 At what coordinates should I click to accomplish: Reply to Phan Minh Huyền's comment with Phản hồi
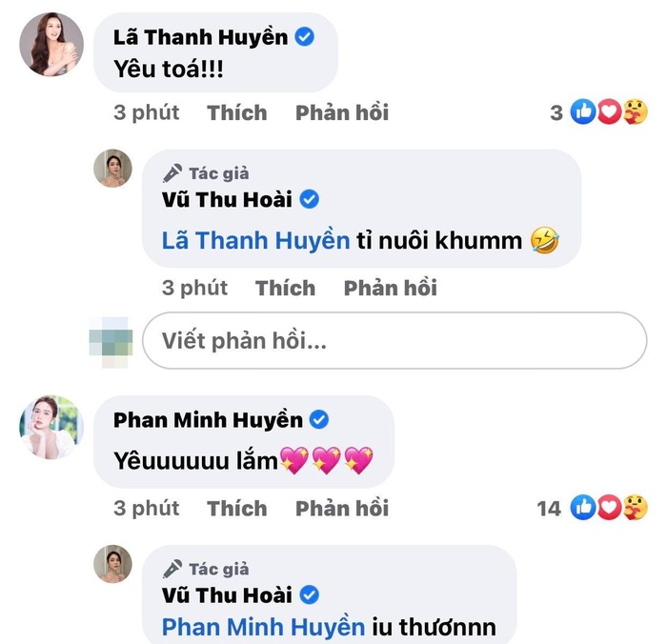[x=342, y=509]
